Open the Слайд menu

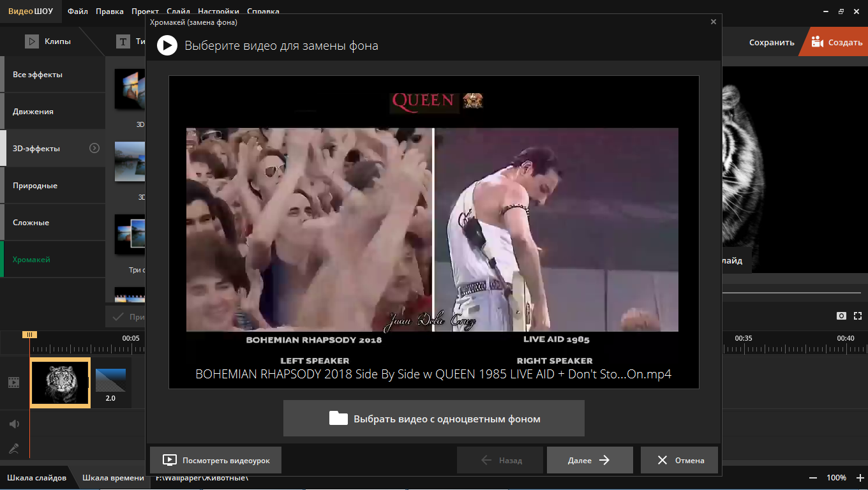[x=179, y=11]
